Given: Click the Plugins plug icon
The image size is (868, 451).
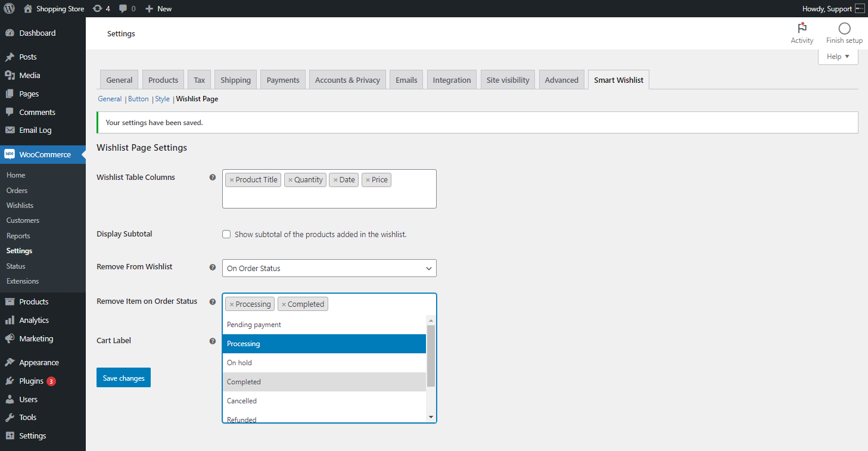Looking at the screenshot, I should click(10, 381).
